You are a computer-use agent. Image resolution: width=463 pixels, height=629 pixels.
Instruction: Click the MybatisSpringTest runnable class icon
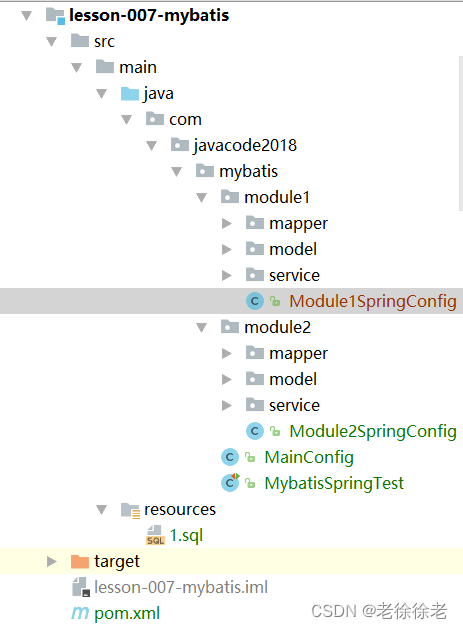tap(230, 483)
